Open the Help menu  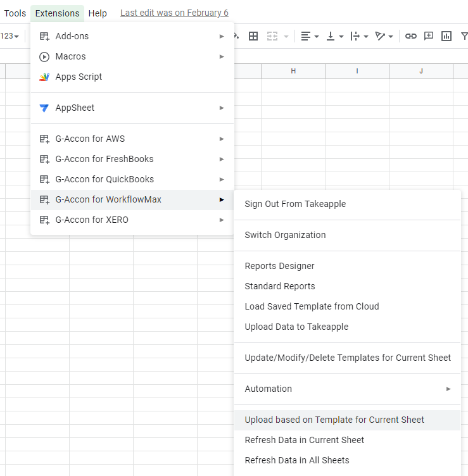pos(98,13)
